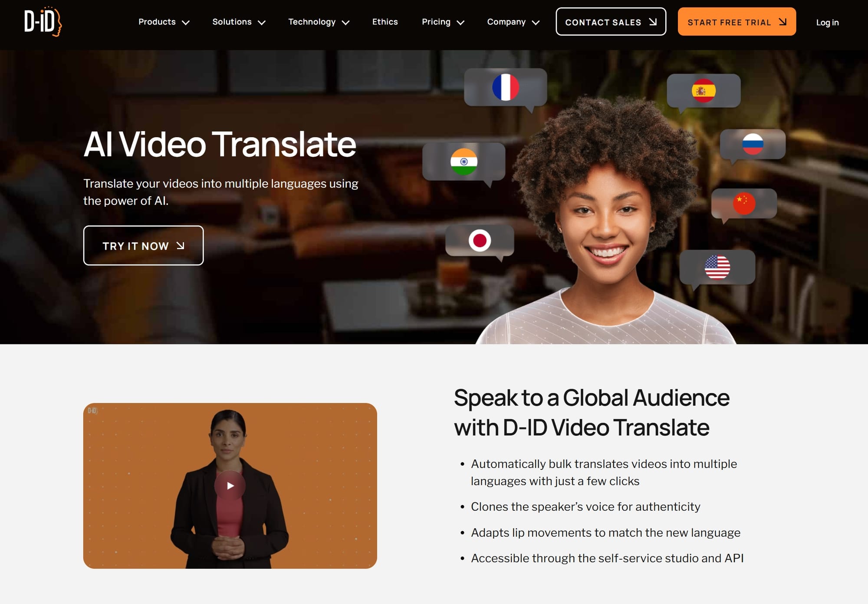Expand the Solutions navigation menu
Viewport: 868px width, 604px height.
point(238,22)
